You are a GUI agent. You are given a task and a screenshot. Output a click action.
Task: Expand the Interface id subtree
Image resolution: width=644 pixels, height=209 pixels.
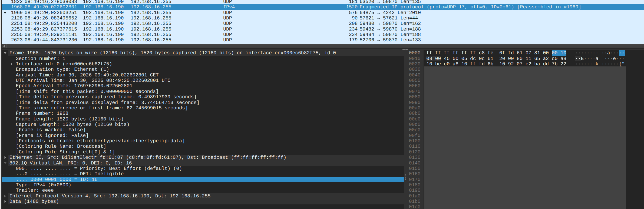click(x=11, y=64)
